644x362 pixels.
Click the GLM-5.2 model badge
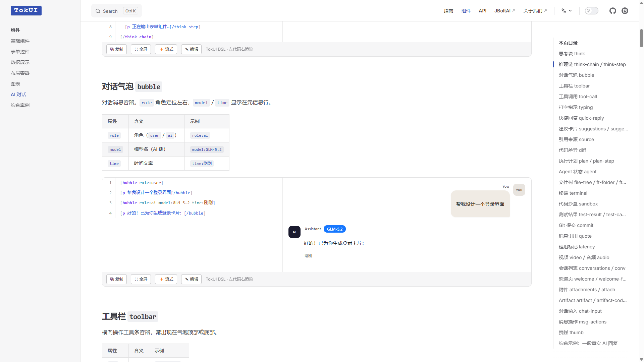click(x=335, y=229)
